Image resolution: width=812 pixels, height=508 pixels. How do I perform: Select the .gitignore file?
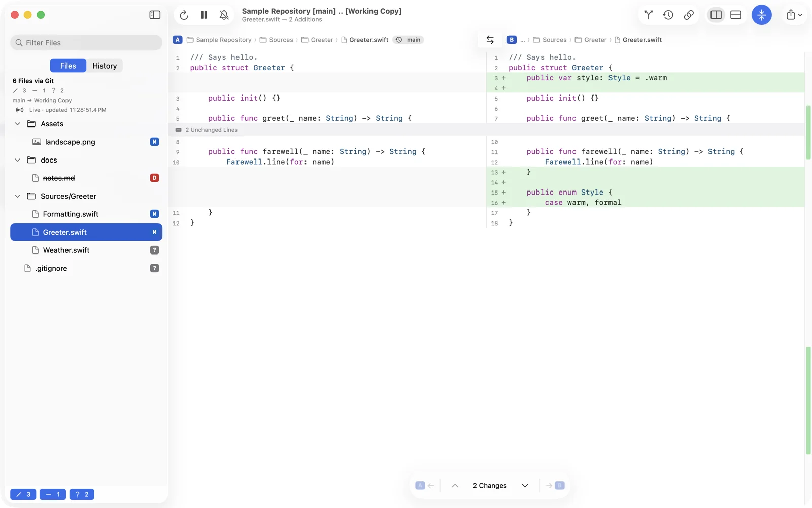point(86,268)
